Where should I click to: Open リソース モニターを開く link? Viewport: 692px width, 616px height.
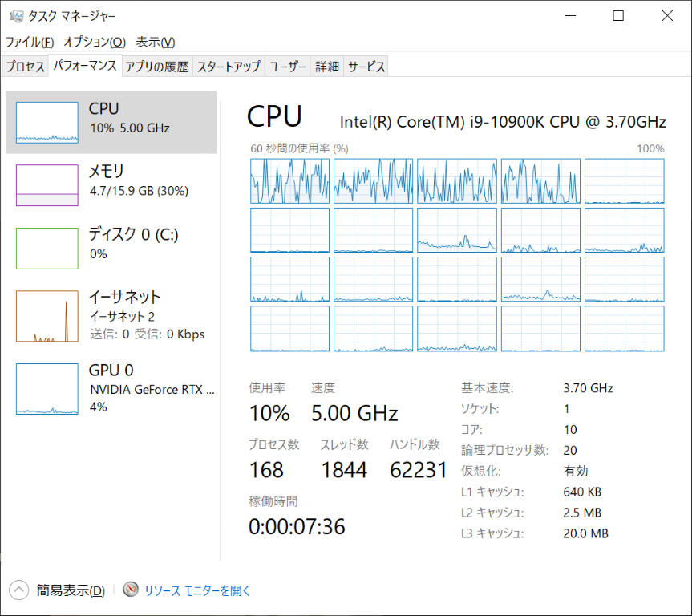click(197, 590)
